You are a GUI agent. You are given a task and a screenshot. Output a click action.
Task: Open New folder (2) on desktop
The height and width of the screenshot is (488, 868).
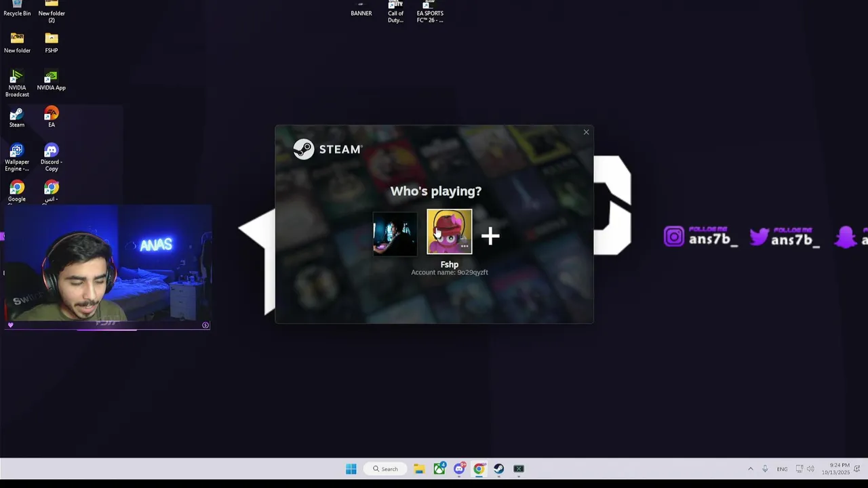[x=52, y=12]
